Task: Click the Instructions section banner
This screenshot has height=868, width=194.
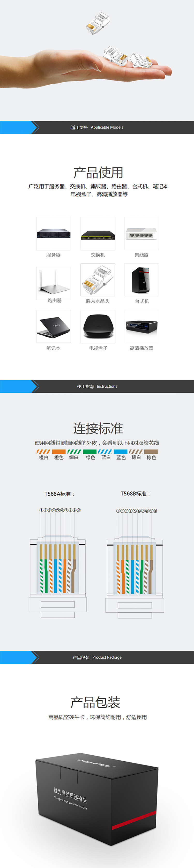Action: 97,386
